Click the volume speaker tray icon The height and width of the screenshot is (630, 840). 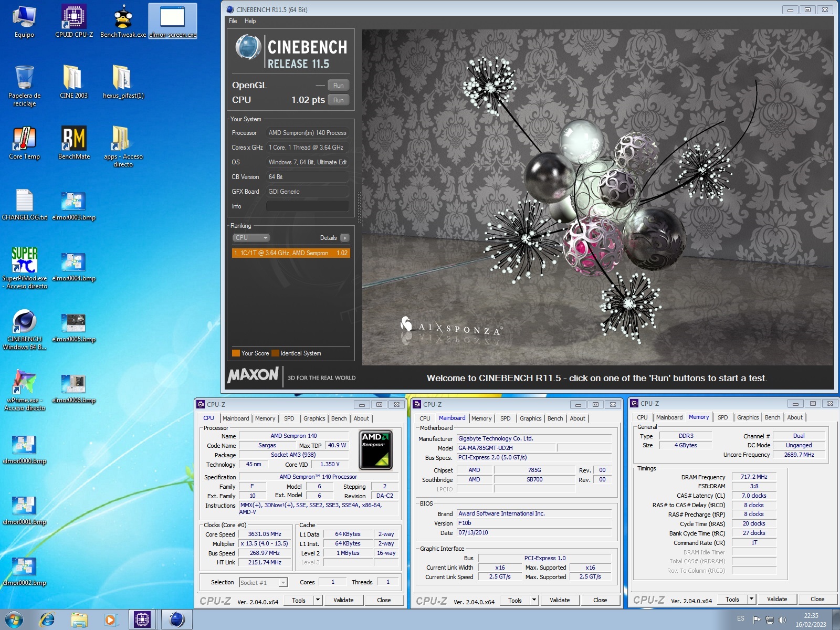782,619
